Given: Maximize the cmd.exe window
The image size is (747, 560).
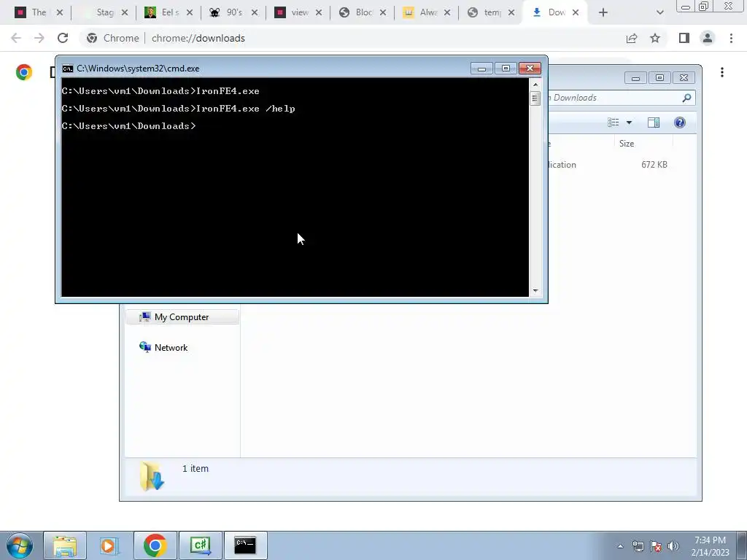Looking at the screenshot, I should [506, 69].
